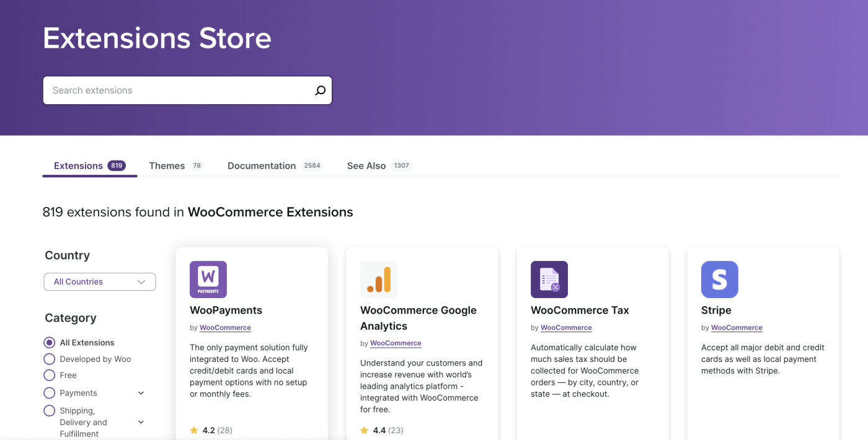The width and height of the screenshot is (868, 440).
Task: Click the 4.2 (28) rating text
Action: [217, 430]
